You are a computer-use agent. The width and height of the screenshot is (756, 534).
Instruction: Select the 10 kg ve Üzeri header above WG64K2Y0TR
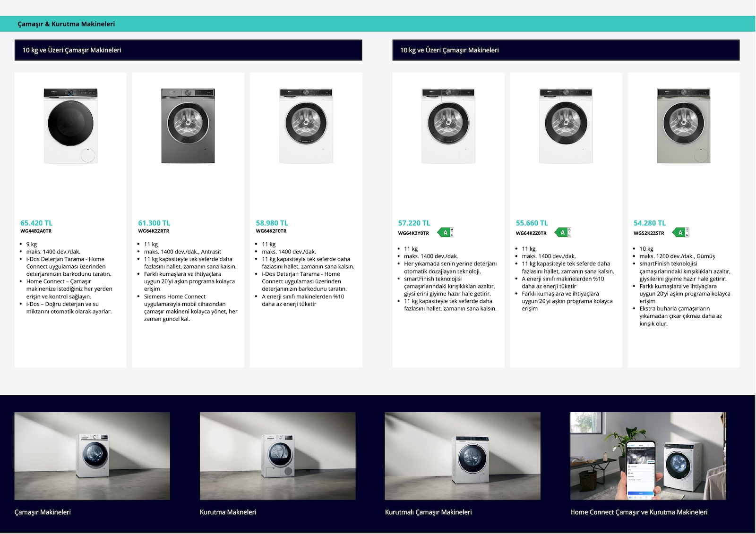coord(566,50)
